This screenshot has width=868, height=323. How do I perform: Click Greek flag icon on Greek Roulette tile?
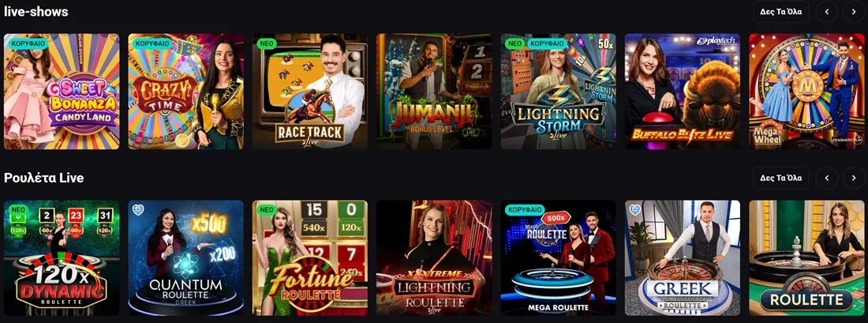point(634,209)
